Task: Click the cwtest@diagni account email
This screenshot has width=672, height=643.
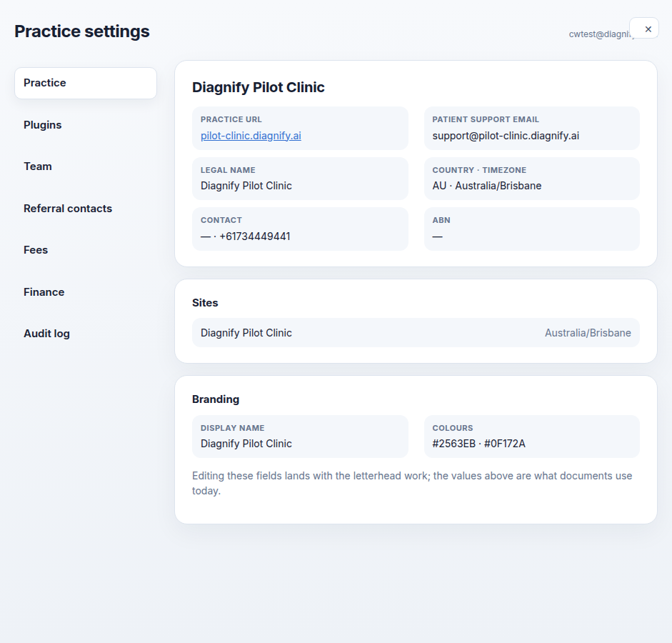Action: 599,34
